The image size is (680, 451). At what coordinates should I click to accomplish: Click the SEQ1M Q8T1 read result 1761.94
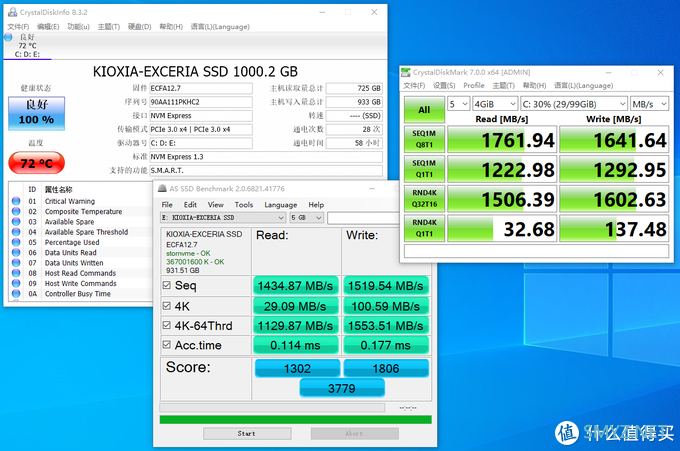(x=502, y=139)
